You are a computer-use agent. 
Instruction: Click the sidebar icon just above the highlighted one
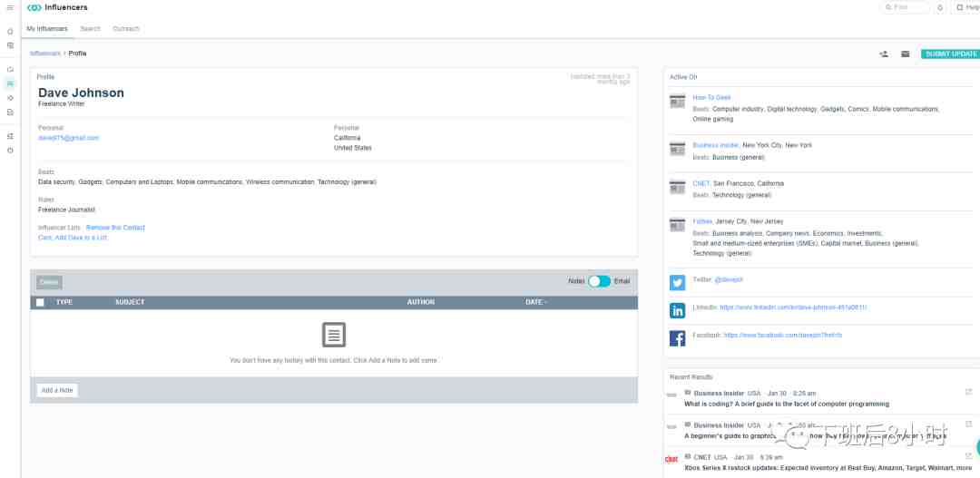click(10, 69)
